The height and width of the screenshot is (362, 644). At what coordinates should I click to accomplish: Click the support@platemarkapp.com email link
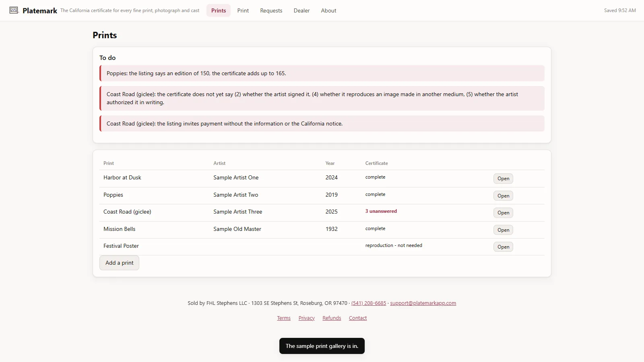click(423, 303)
